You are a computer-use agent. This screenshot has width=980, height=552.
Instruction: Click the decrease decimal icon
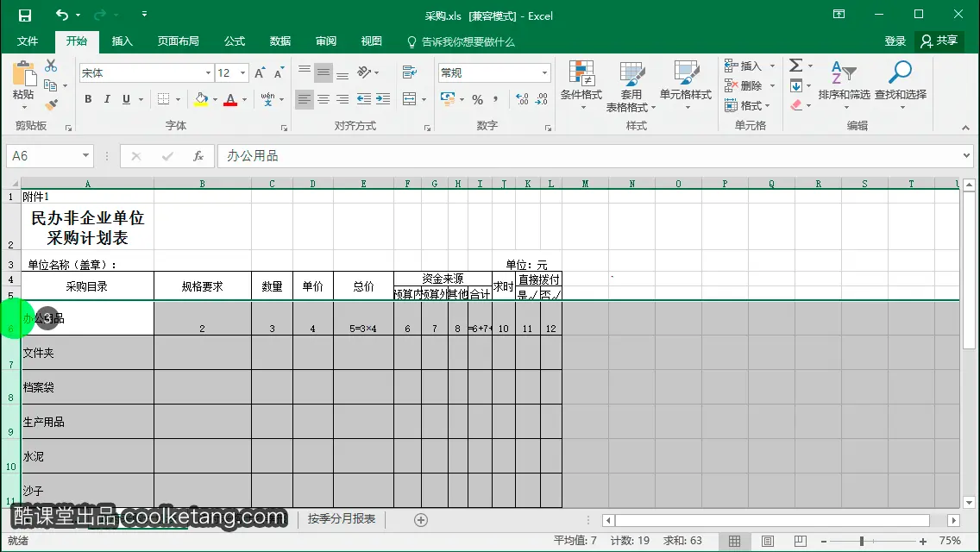click(541, 99)
